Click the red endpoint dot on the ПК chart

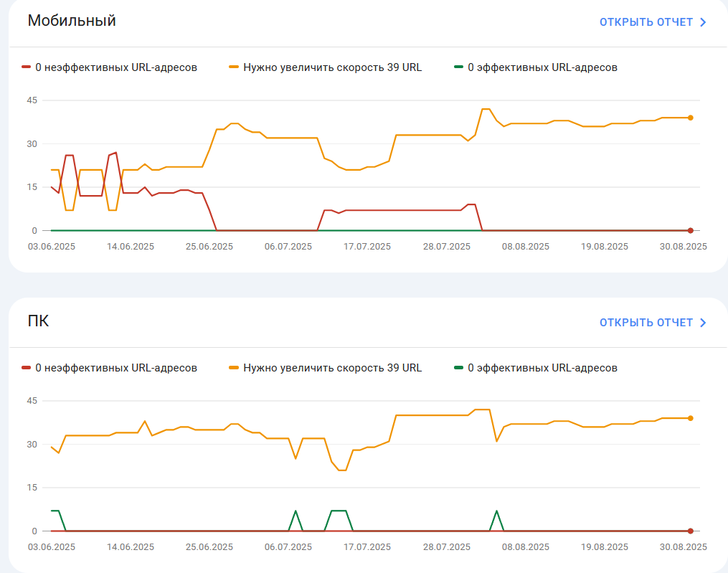691,531
